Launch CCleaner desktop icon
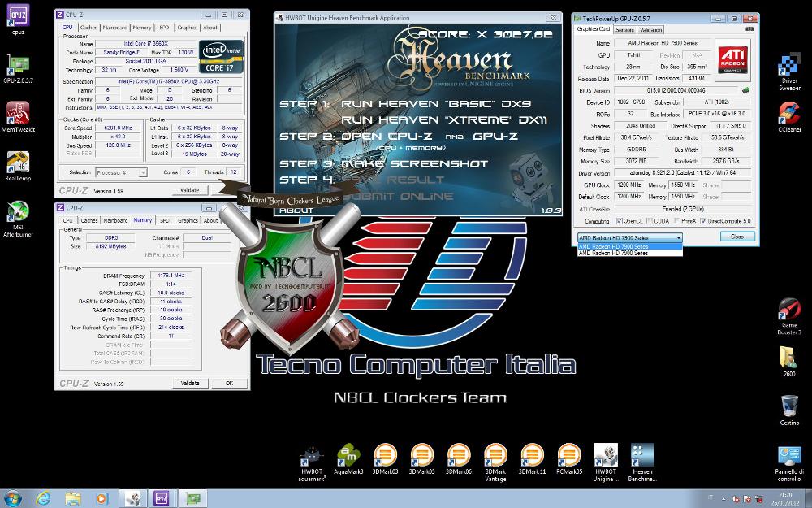The width and height of the screenshot is (812, 508). 789,116
